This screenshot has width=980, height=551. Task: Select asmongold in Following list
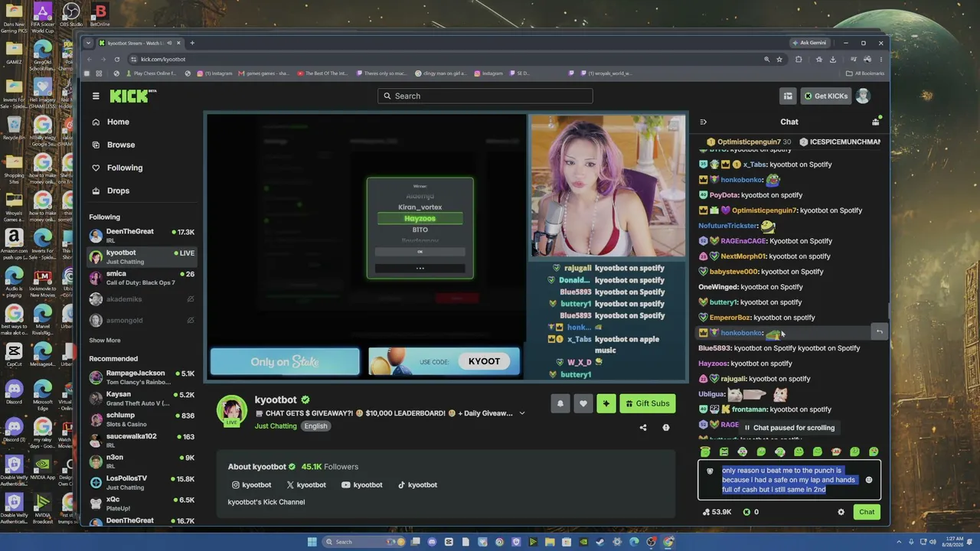point(142,320)
